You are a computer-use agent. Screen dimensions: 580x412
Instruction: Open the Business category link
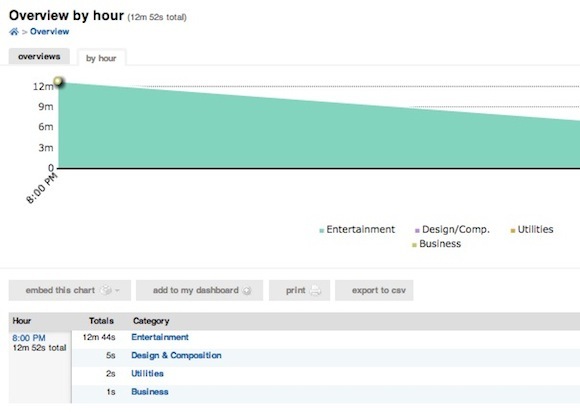[150, 392]
